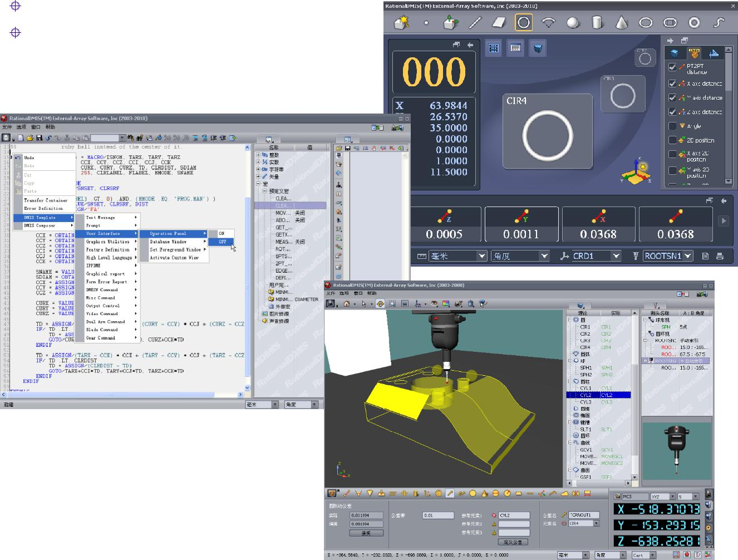
Task: Select the Cylinder feature tool
Action: point(597,23)
